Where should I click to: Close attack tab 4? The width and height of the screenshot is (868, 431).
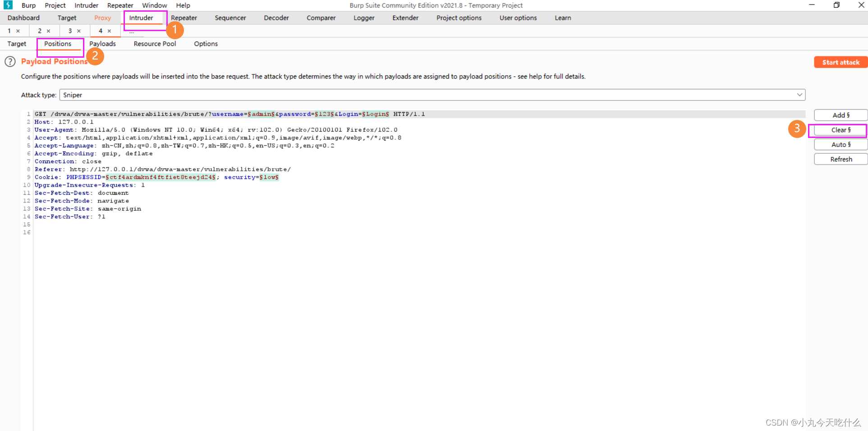click(x=109, y=31)
